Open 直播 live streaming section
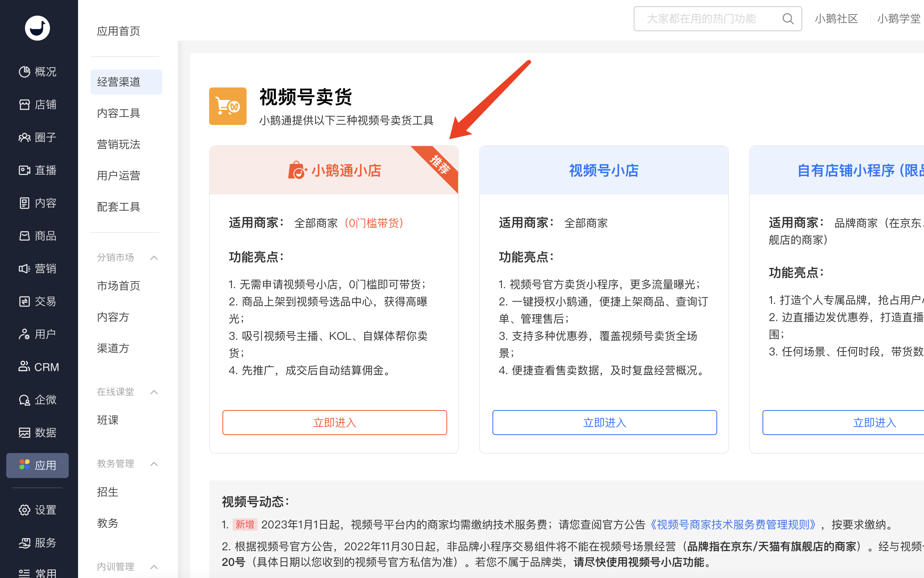Image resolution: width=924 pixels, height=578 pixels. click(37, 170)
